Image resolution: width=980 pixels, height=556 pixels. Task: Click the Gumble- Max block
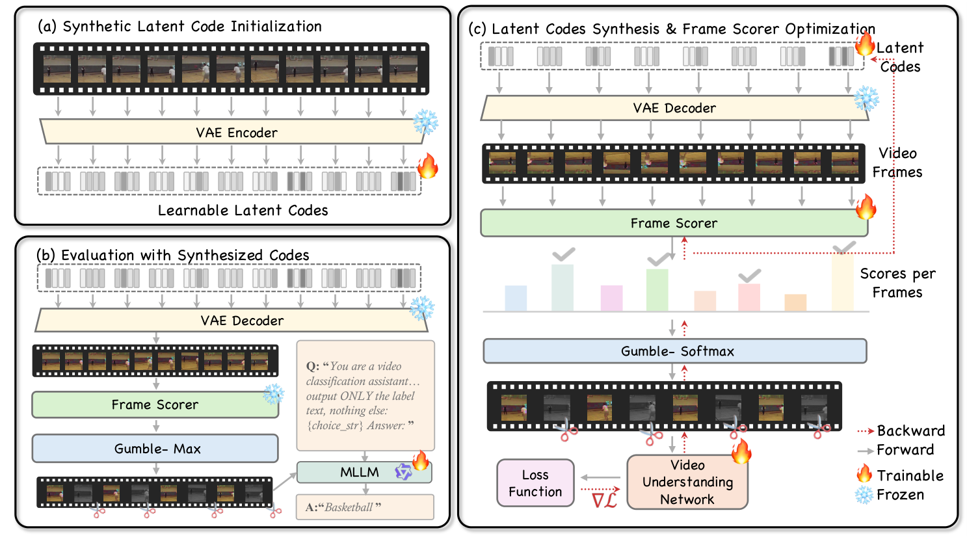pos(155,449)
